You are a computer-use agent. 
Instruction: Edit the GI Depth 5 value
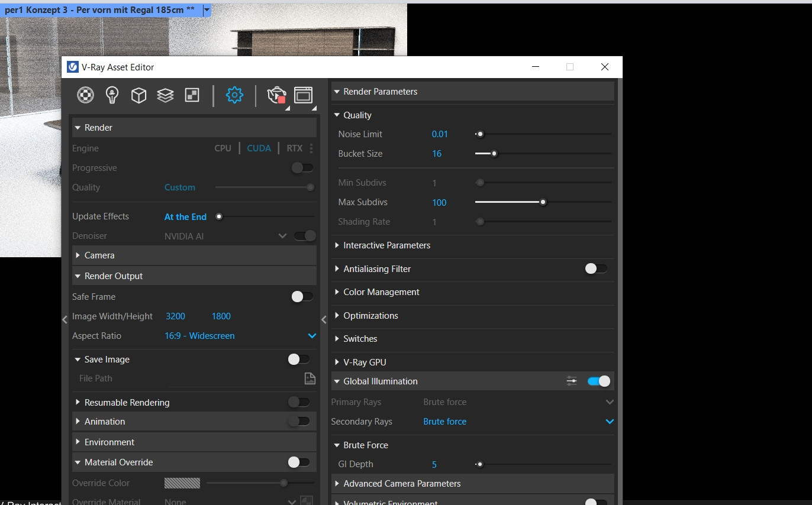coord(434,465)
